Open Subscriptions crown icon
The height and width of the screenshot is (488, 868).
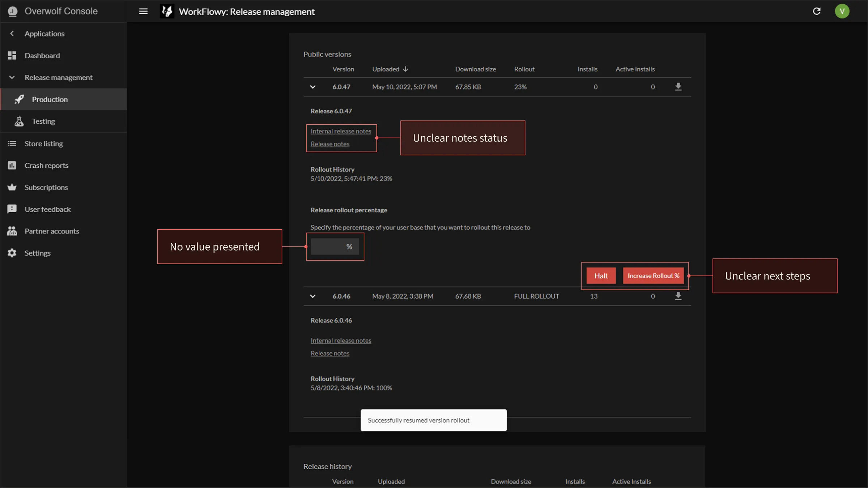12,187
